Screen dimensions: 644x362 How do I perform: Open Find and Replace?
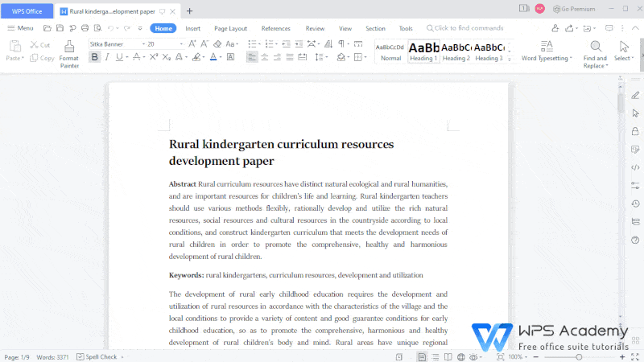point(595,54)
